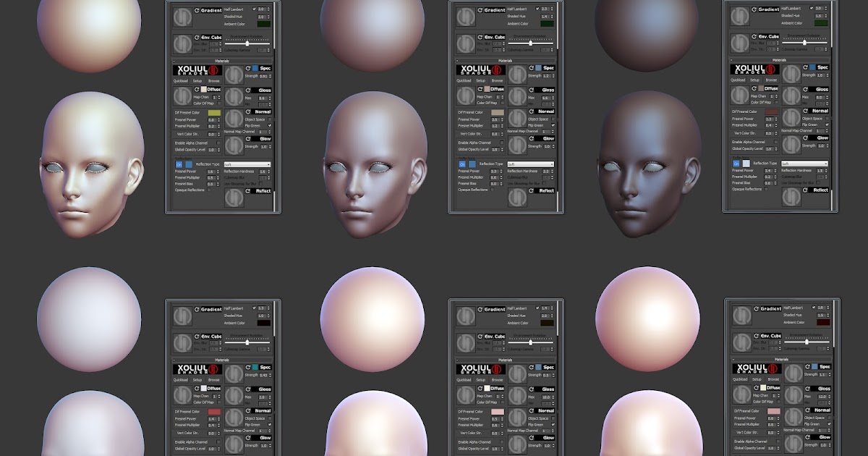The image size is (868, 456).
Task: Toggle the Reflections On button, top-left panel
Action: point(179,164)
